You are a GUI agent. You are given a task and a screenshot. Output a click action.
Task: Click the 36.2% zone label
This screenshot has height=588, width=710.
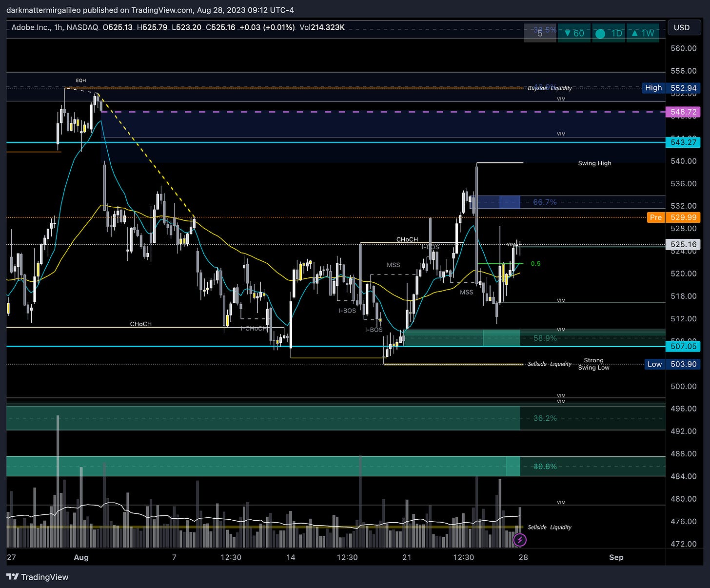pos(545,418)
